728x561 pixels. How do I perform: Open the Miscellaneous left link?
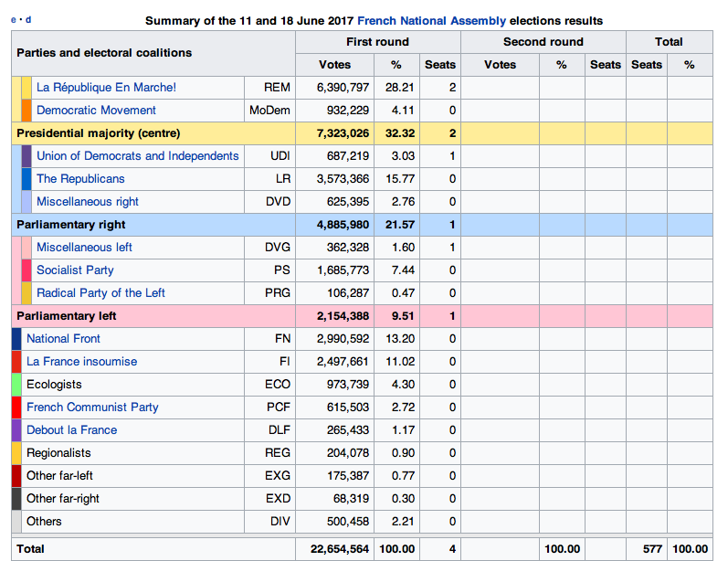84,247
